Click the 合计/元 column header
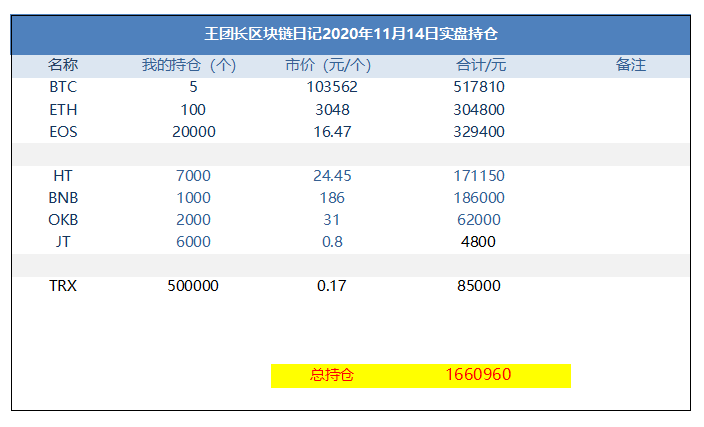Viewport: 704px width, 427px height. point(481,65)
